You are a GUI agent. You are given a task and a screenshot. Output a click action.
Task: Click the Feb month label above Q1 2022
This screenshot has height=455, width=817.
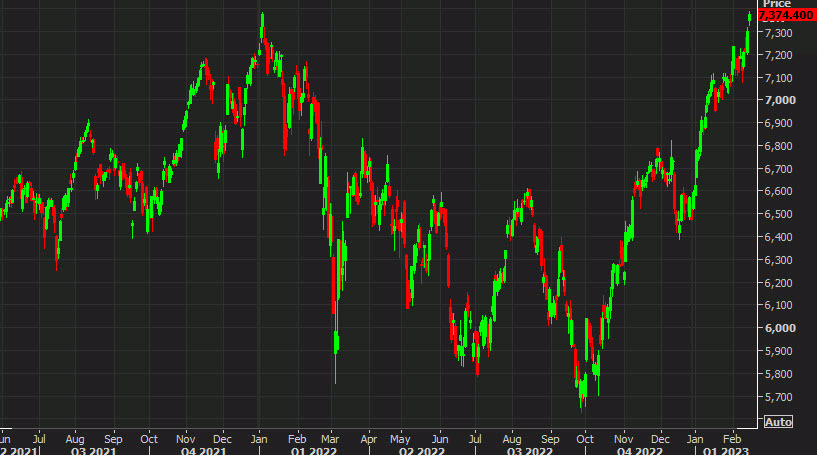[297, 439]
